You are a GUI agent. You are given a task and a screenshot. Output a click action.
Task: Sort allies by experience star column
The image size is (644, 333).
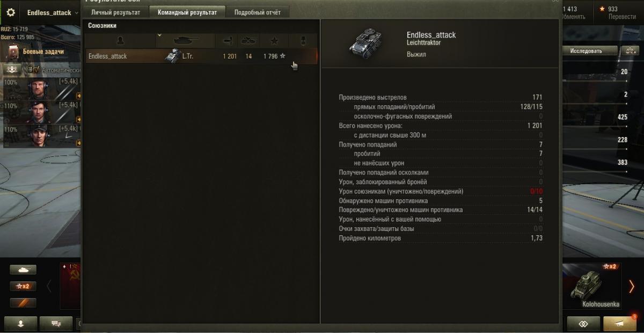point(274,41)
